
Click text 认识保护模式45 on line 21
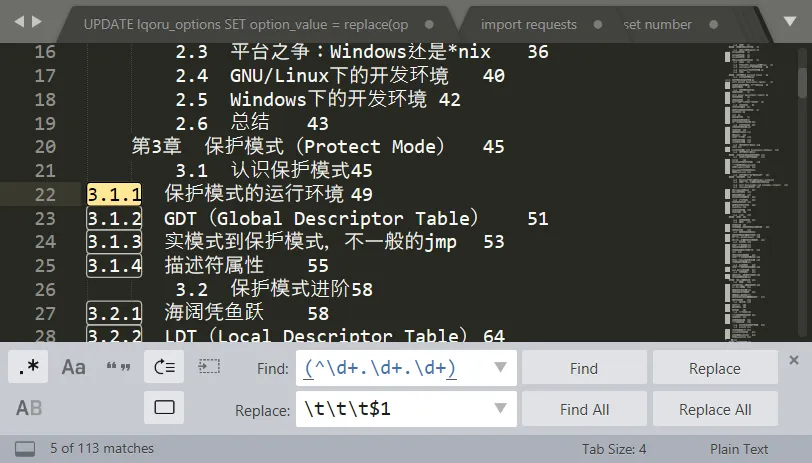[301, 170]
